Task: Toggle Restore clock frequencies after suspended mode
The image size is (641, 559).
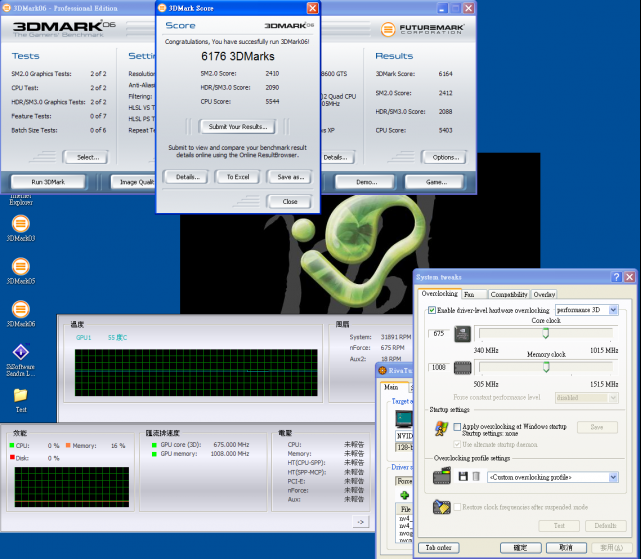Action: click(x=457, y=507)
